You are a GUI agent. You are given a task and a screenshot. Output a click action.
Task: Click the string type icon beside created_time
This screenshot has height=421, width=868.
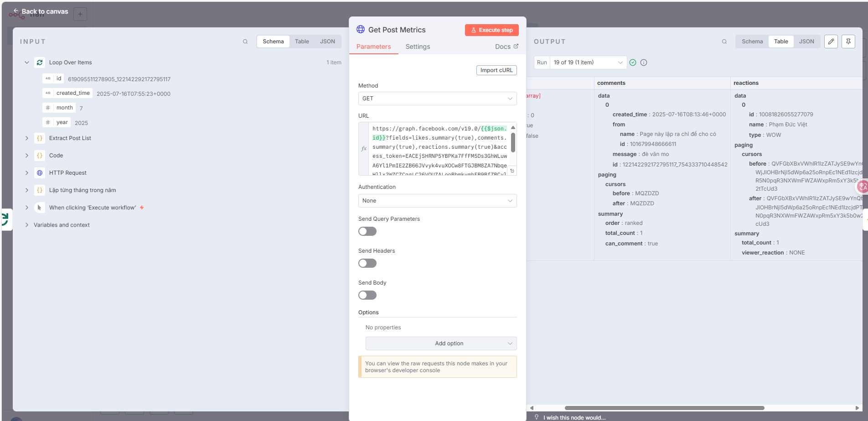click(48, 93)
